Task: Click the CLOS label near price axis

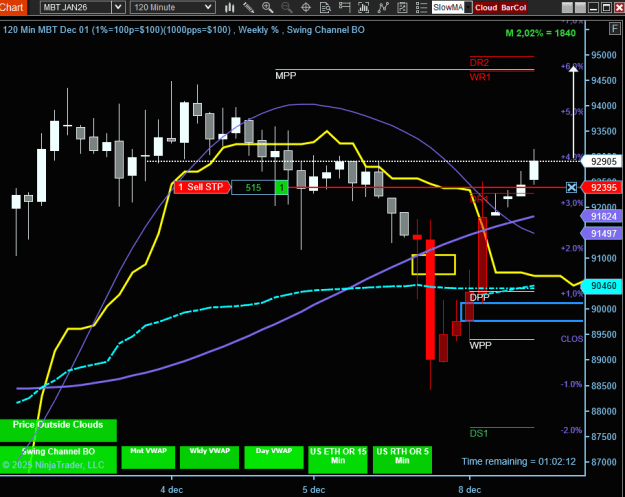Action: [x=572, y=339]
